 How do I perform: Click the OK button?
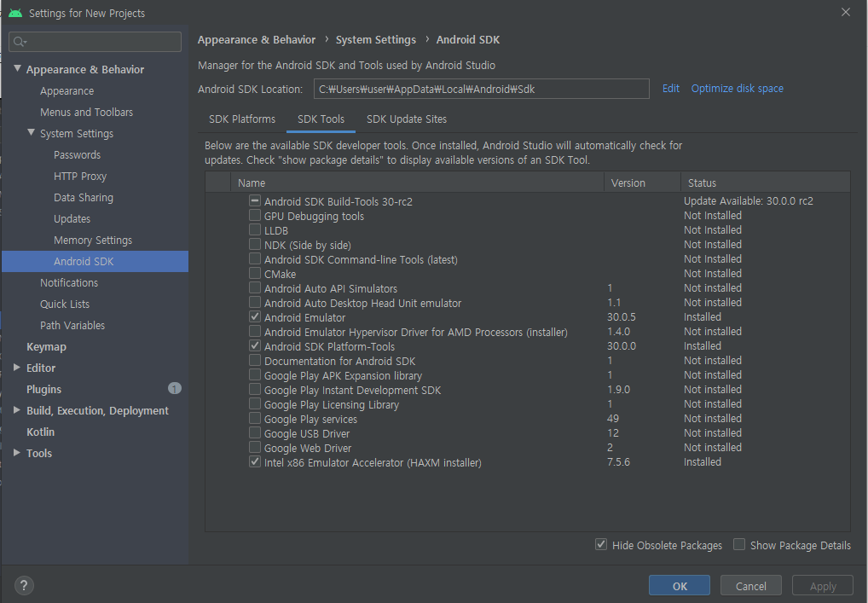tap(680, 586)
